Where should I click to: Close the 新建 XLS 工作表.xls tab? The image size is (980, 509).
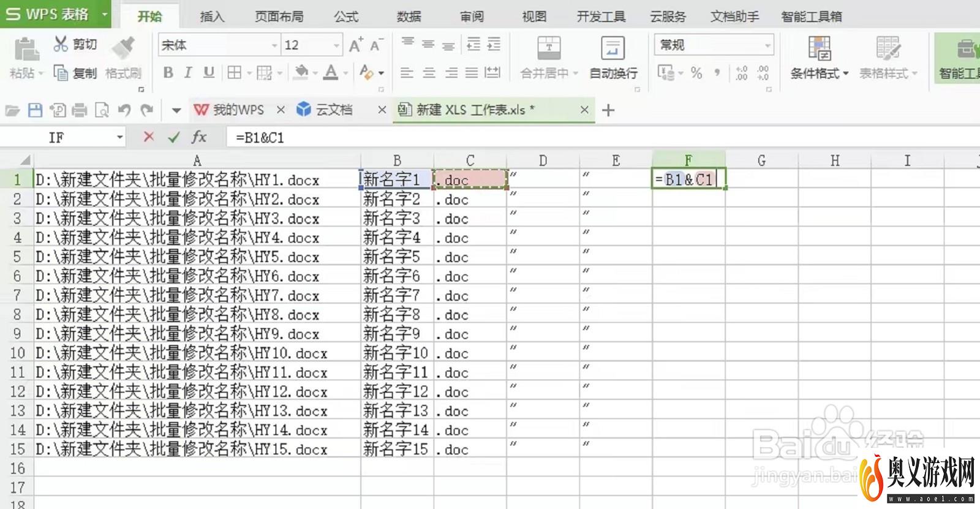(584, 110)
